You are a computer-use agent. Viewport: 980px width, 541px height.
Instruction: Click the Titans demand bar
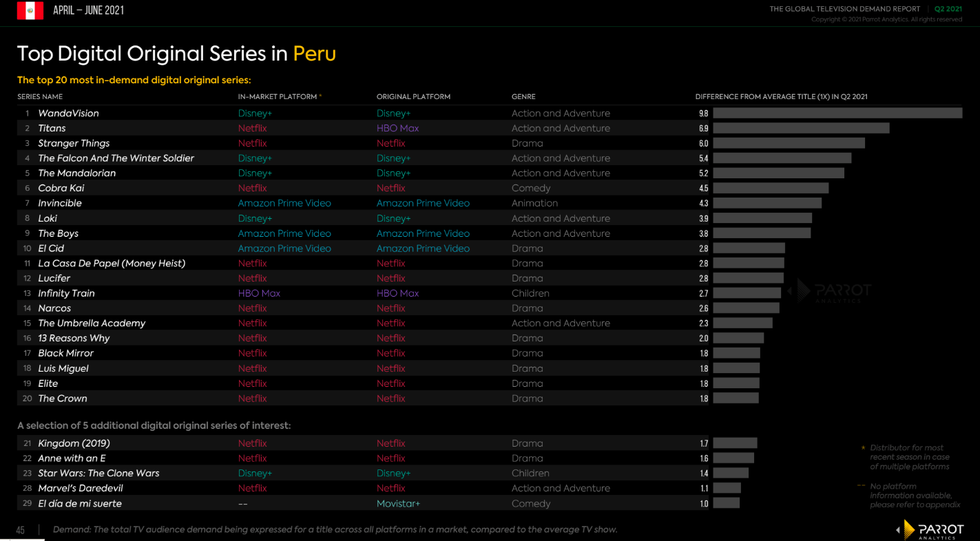point(800,128)
